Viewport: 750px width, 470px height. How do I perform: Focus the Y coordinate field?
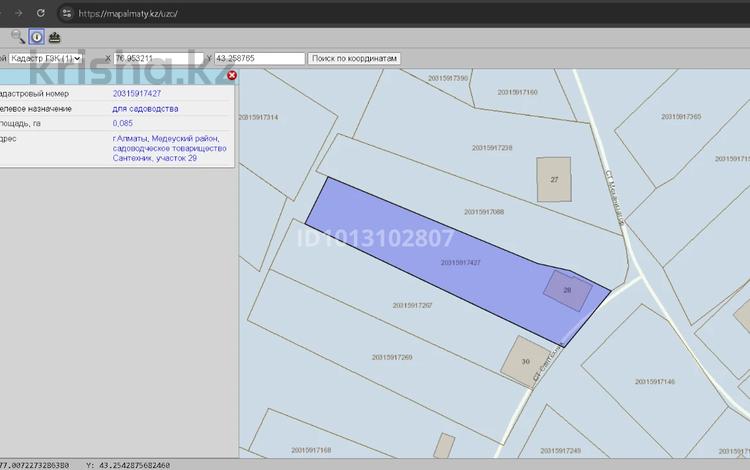pyautogui.click(x=259, y=58)
